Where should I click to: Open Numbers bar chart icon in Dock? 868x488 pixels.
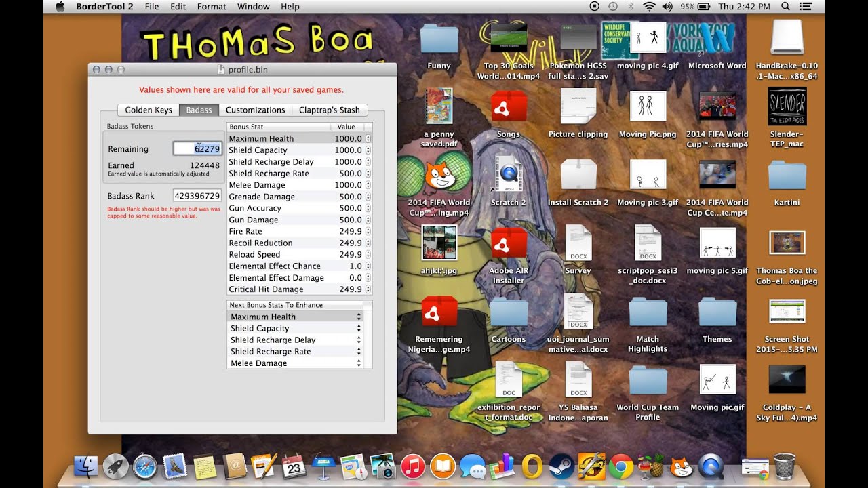(x=502, y=466)
